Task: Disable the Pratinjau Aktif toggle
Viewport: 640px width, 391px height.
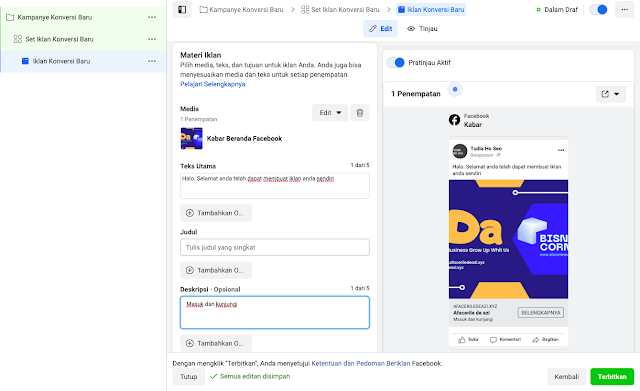Action: coord(396,62)
